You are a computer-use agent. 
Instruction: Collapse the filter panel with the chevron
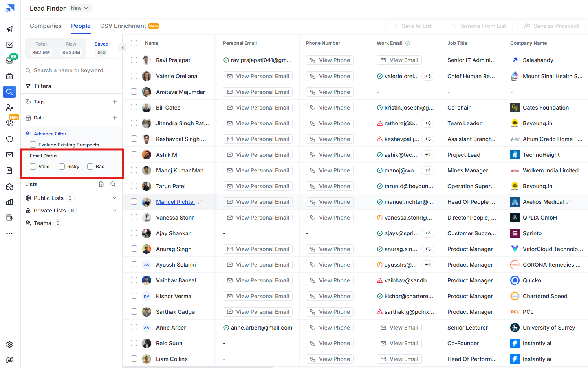point(123,48)
